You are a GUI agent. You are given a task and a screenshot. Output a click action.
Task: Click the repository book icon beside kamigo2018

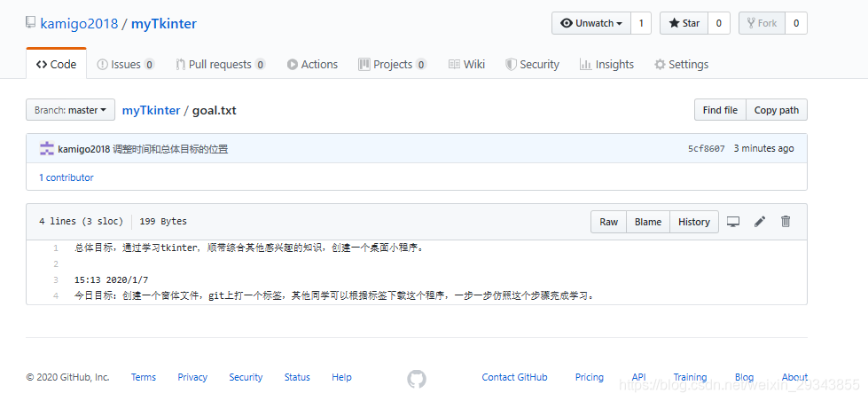(x=30, y=23)
